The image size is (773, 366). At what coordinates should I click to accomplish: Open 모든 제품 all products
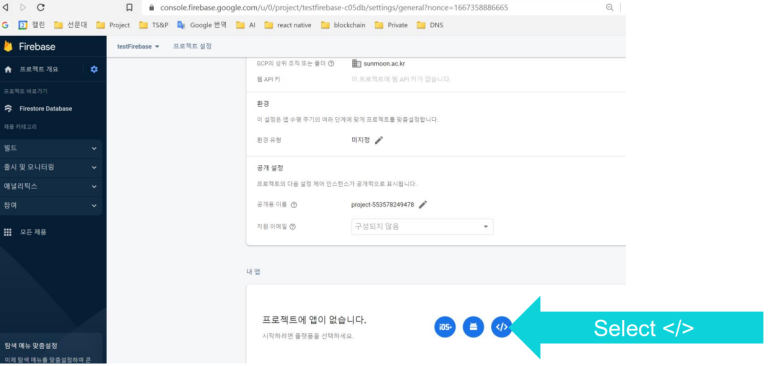[x=26, y=232]
